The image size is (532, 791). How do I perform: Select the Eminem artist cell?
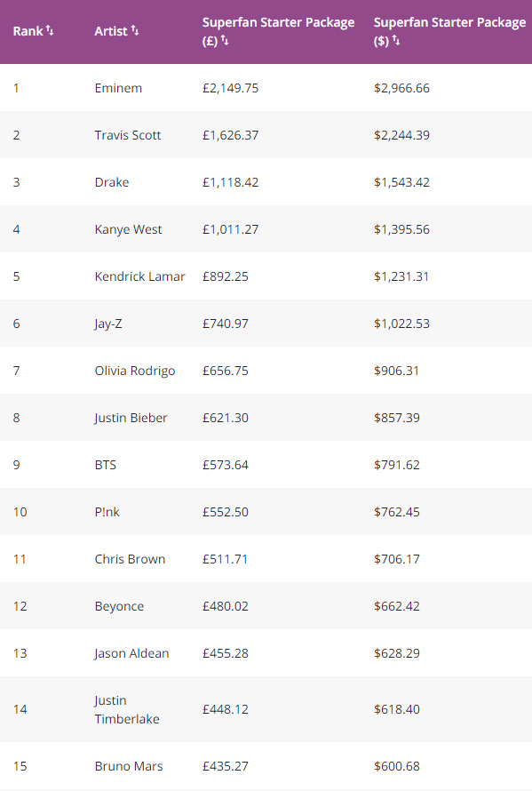118,88
